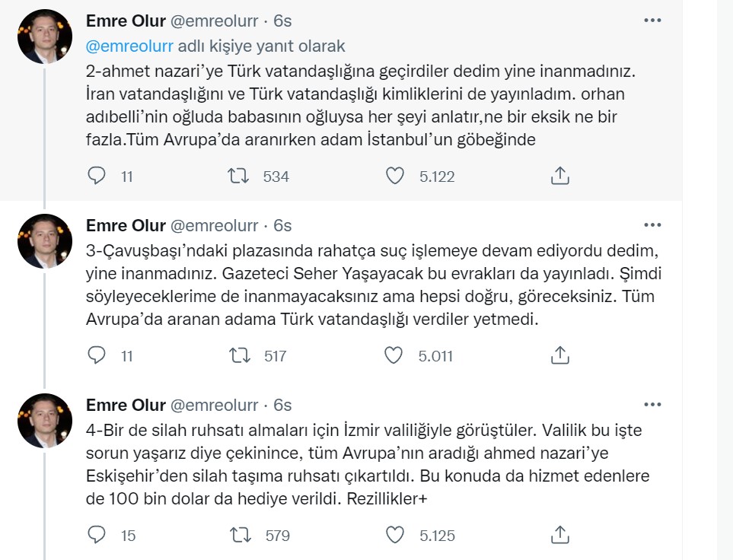Open more options on the first tweet
This screenshot has width=733, height=560.
pyautogui.click(x=652, y=21)
